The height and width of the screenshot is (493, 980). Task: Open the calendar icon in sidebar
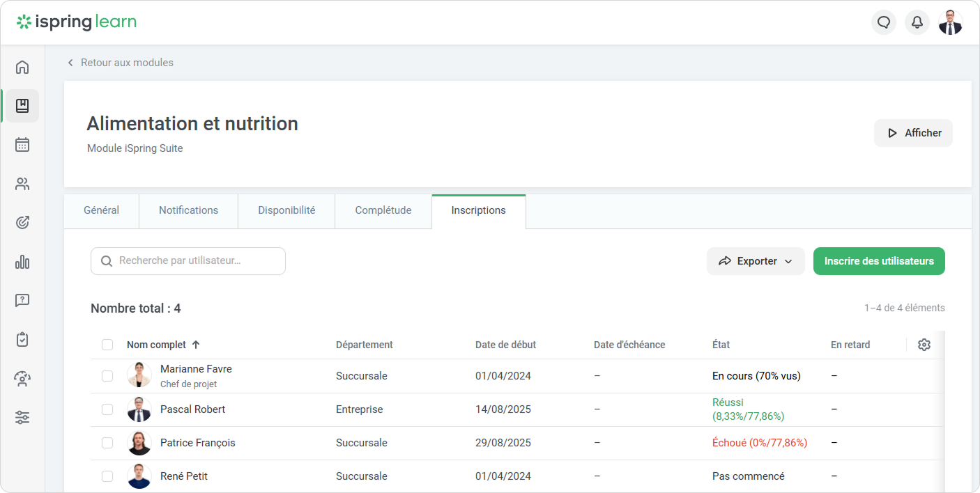[22, 145]
